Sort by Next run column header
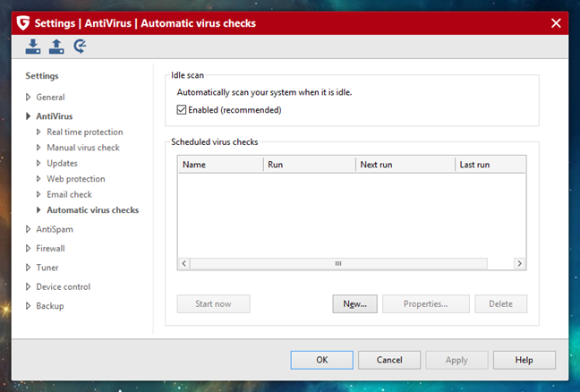This screenshot has width=580, height=392. click(x=405, y=165)
